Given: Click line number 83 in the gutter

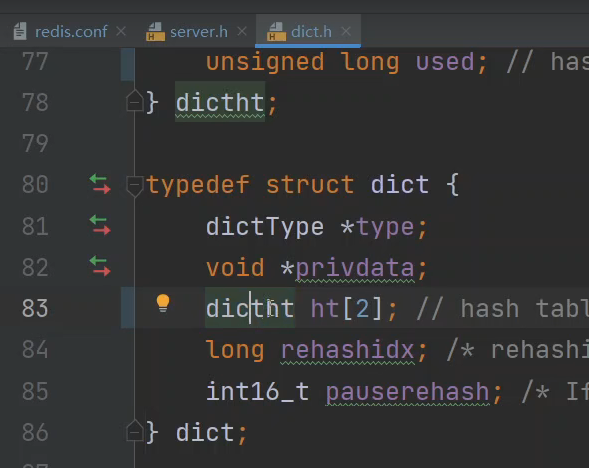Looking at the screenshot, I should pos(35,308).
